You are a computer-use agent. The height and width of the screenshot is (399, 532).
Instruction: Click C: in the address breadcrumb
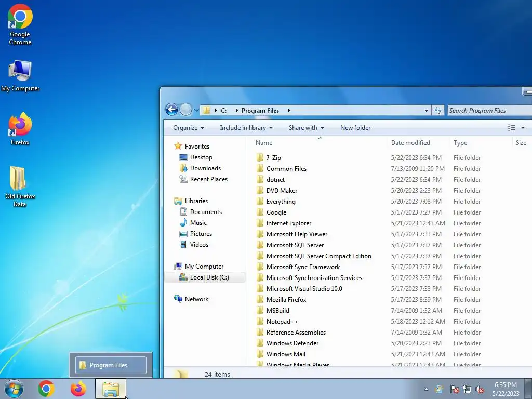pos(224,110)
